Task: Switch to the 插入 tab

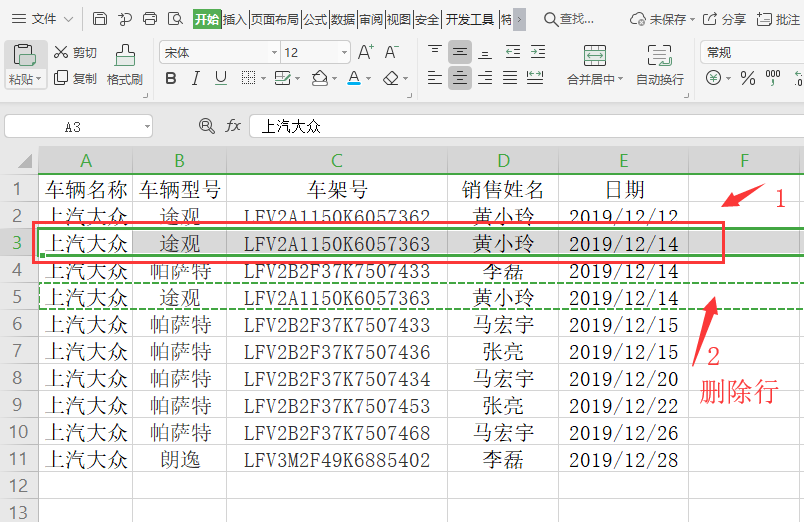Action: pyautogui.click(x=235, y=19)
